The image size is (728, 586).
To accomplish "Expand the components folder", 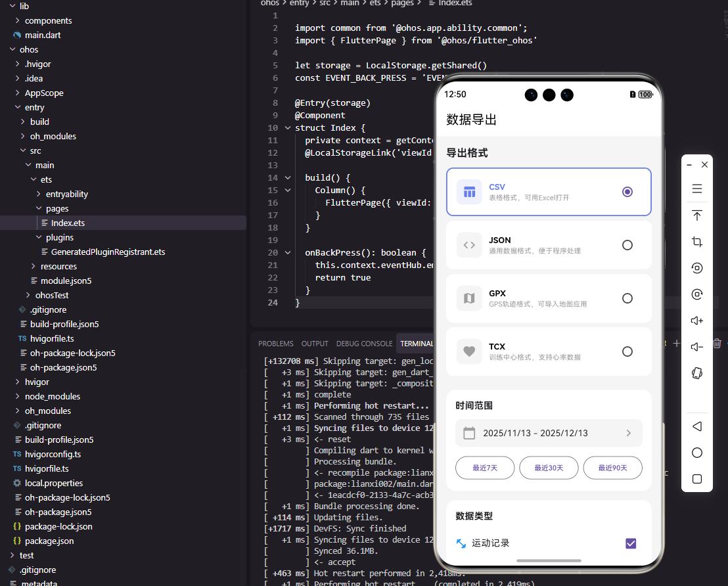I will click(18, 20).
